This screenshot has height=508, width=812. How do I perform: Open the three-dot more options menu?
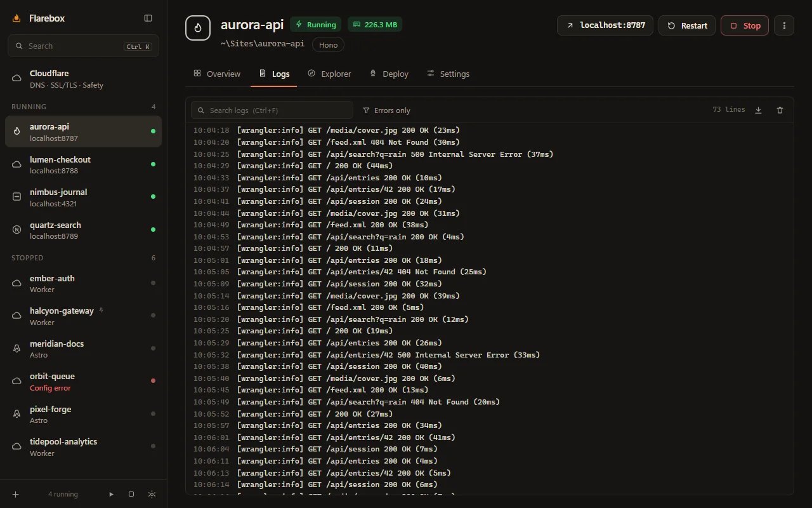784,25
